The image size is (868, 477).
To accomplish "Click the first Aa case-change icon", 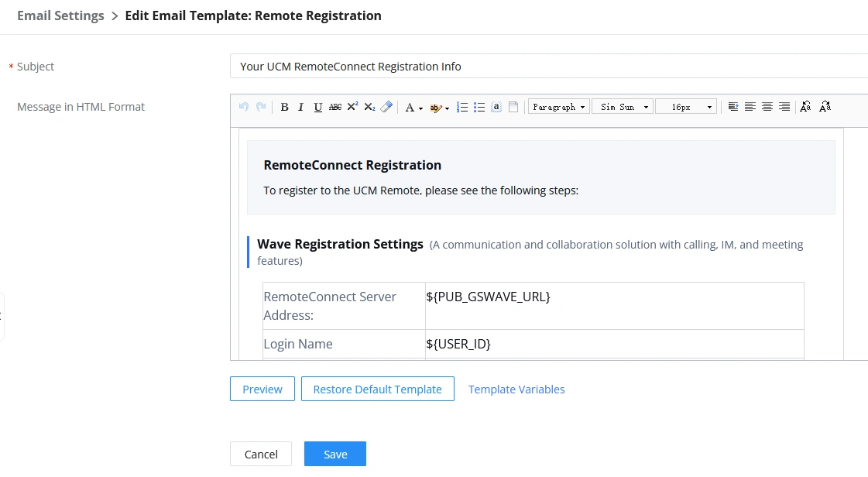I will coord(805,107).
